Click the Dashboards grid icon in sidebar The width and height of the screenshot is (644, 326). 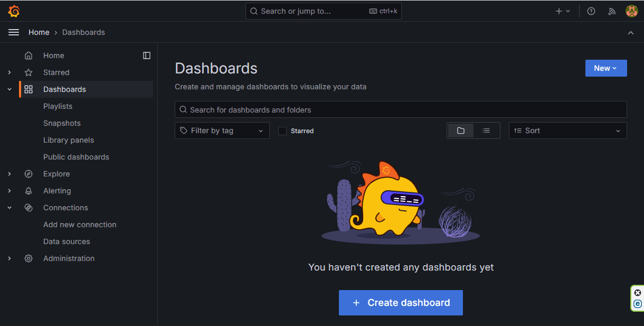(29, 89)
